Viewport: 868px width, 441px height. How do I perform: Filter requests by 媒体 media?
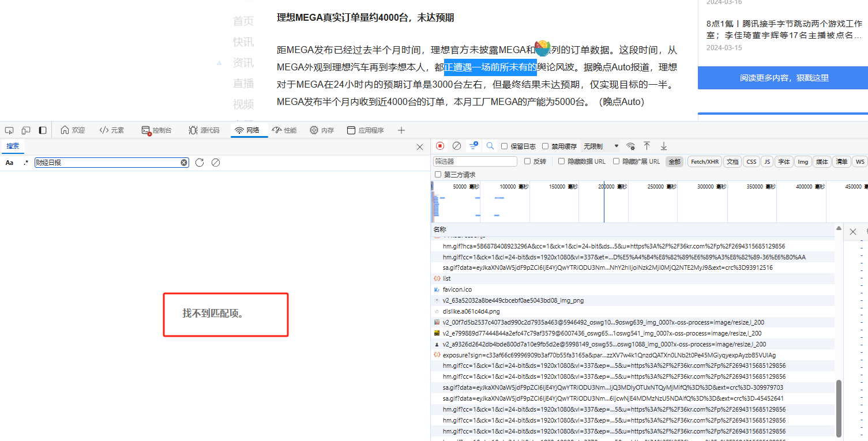[x=822, y=162]
